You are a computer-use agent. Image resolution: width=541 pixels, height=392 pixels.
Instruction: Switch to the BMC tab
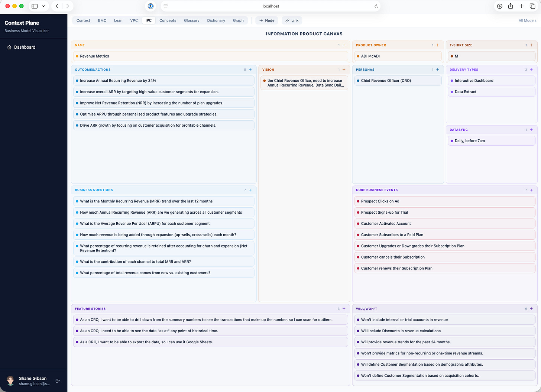click(x=102, y=20)
